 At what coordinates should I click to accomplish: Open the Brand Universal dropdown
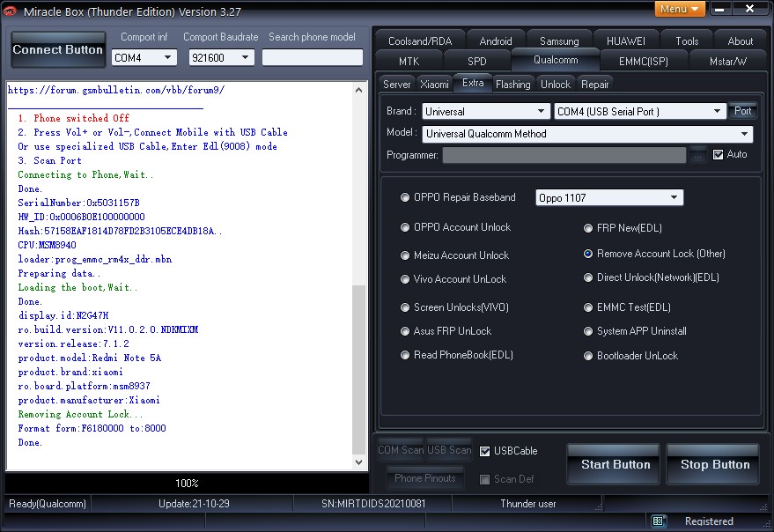(486, 111)
